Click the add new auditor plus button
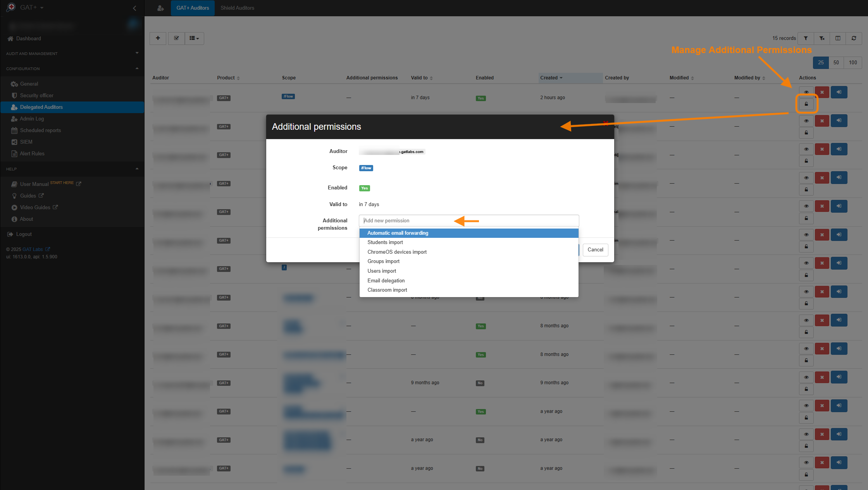The image size is (868, 490). pyautogui.click(x=158, y=38)
